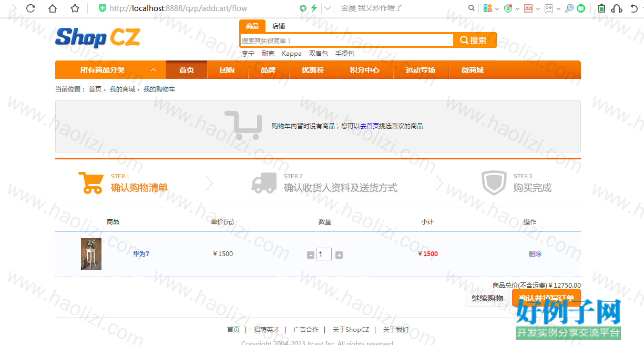644x345 pixels.
Task: Expand dropdown next to Aa icon
Action: [538, 8]
